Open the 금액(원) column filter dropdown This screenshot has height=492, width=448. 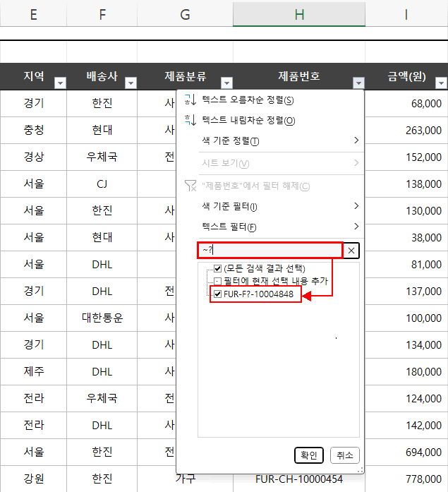441,83
